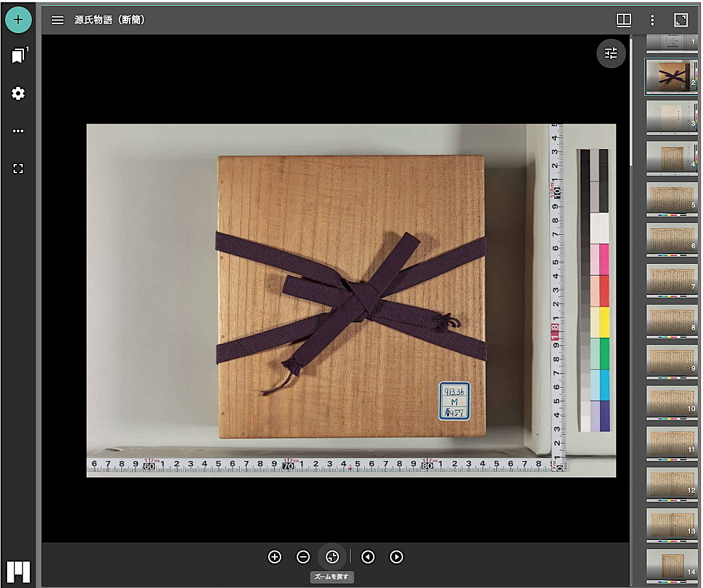Open image adjustment tools button
Viewport: 703px width, 588px height.
611,53
